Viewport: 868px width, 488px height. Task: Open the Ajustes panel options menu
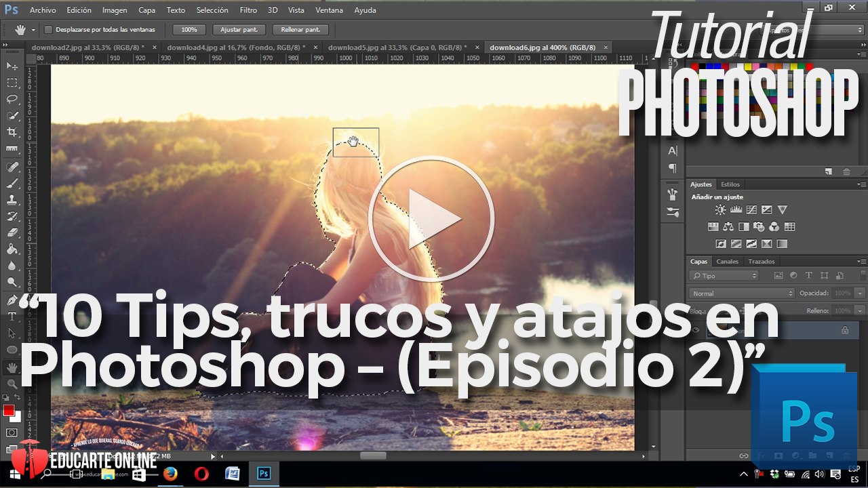pyautogui.click(x=861, y=184)
